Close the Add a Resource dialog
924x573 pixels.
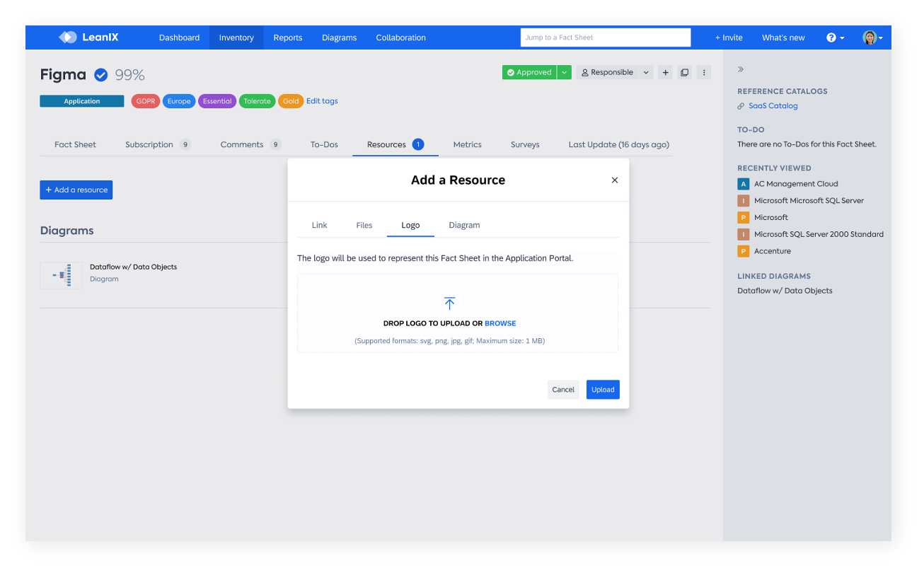coord(615,180)
